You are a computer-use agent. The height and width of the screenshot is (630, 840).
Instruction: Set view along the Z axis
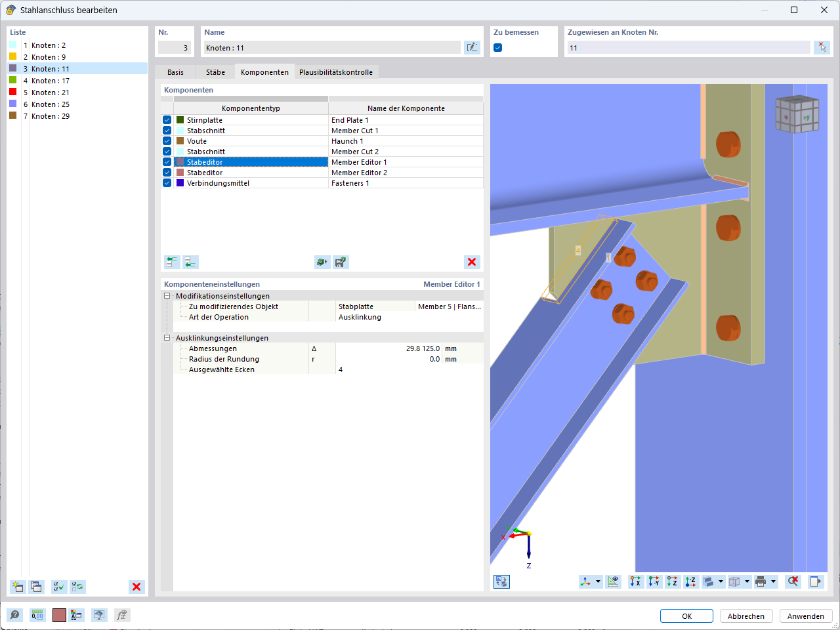pyautogui.click(x=673, y=581)
